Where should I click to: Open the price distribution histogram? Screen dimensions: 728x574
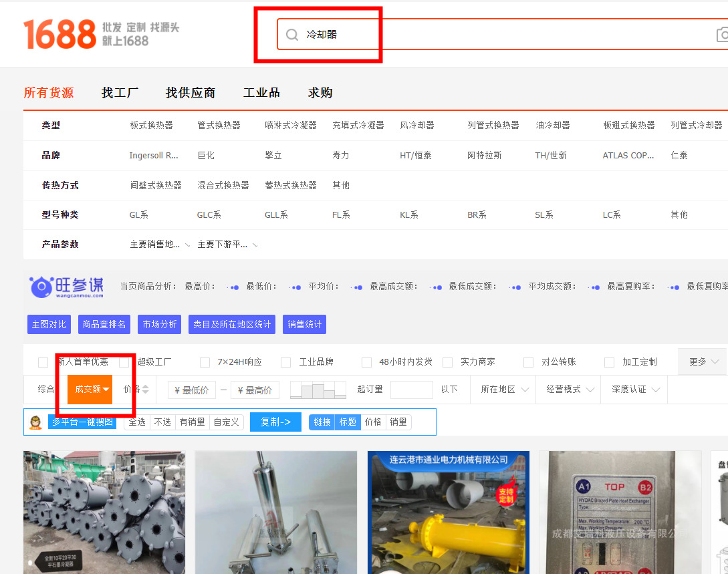[x=318, y=390]
